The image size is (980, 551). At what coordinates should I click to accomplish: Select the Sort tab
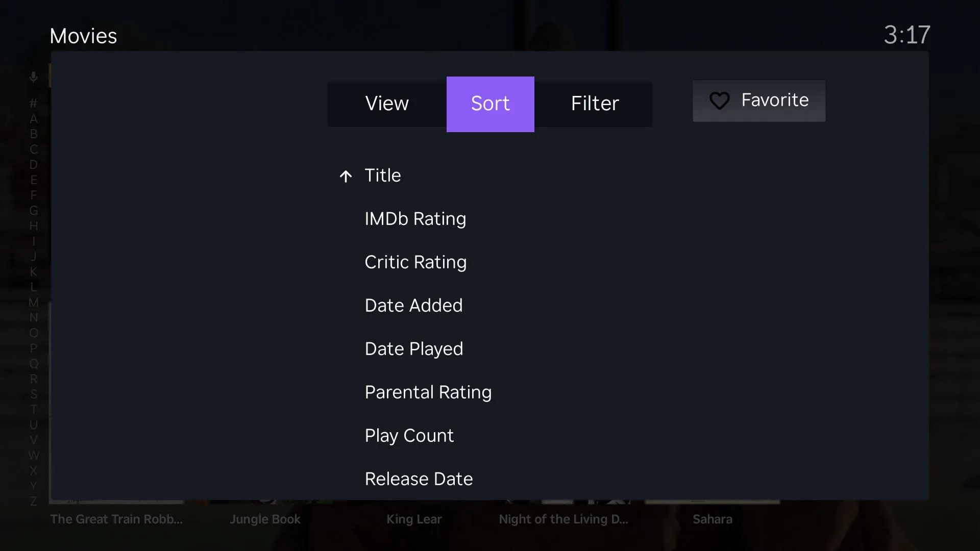490,104
